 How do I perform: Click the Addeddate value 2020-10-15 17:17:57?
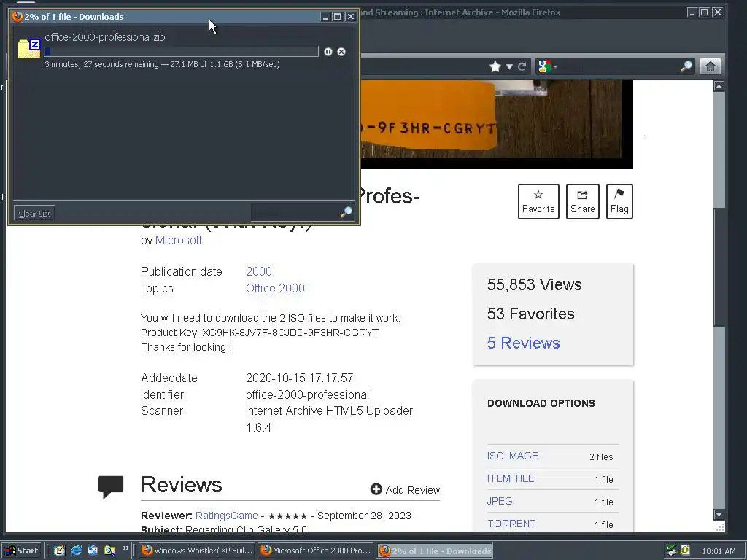tap(300, 378)
